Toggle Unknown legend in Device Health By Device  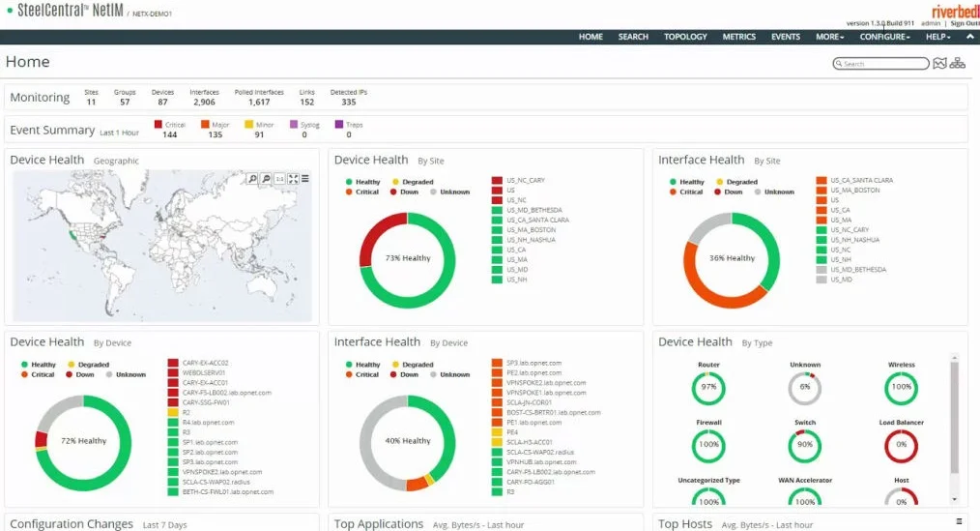tap(126, 374)
